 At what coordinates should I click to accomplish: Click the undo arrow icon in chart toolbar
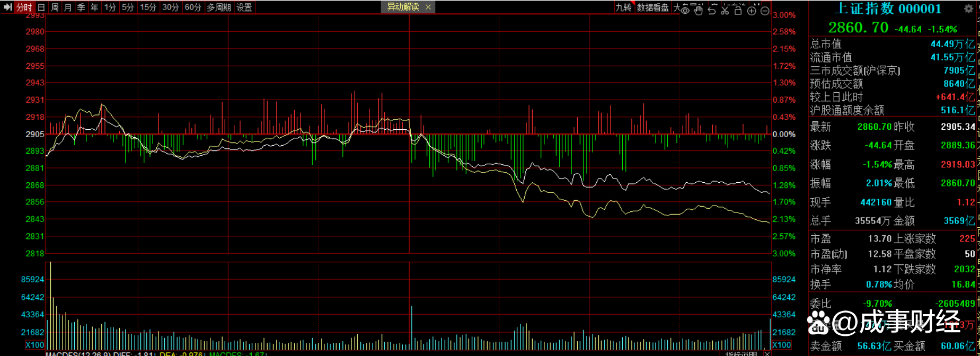[x=712, y=11]
